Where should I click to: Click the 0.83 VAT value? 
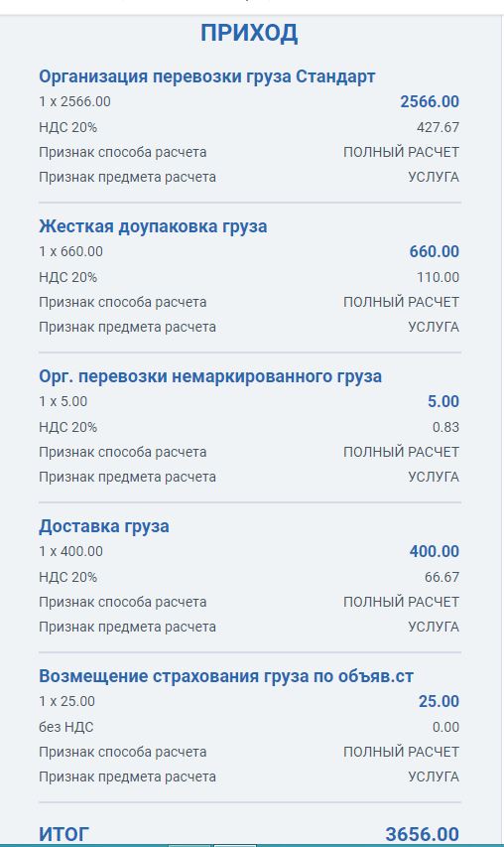pyautogui.click(x=445, y=427)
